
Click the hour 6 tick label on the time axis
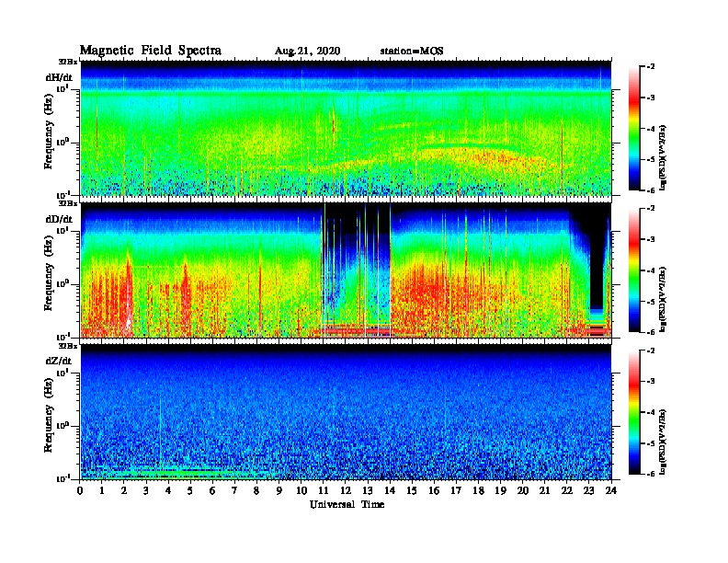[x=212, y=490]
